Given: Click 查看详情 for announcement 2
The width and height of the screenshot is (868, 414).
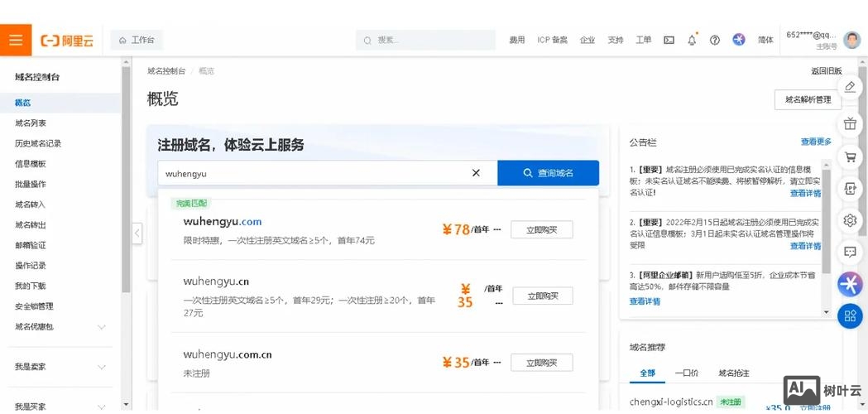Looking at the screenshot, I should tap(805, 246).
